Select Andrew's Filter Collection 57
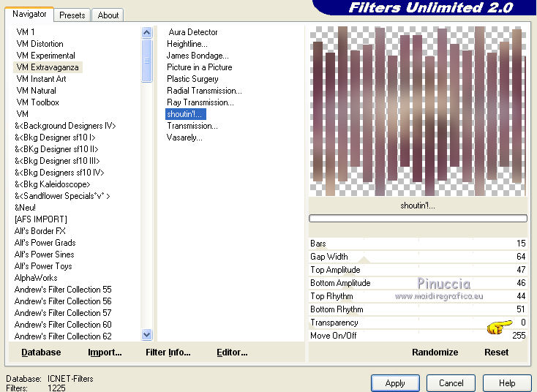537x392 pixels. [x=63, y=313]
